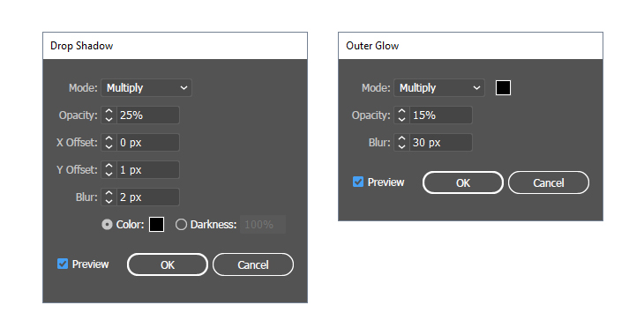
Task: Open the Outer Glow Mode dropdown
Action: pos(439,88)
